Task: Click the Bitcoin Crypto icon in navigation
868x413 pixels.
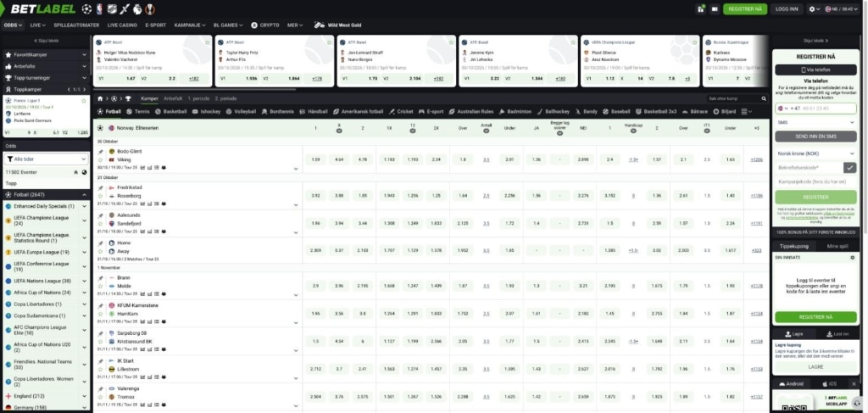Action: (x=254, y=25)
